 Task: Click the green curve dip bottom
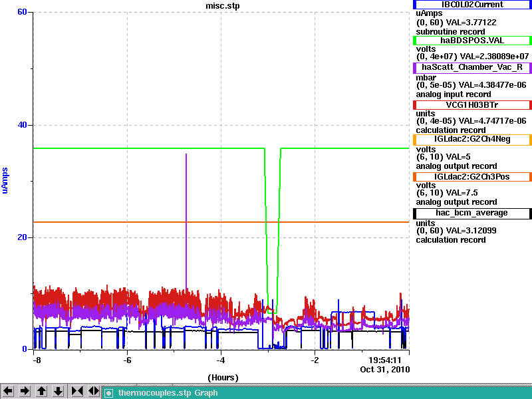(272, 311)
